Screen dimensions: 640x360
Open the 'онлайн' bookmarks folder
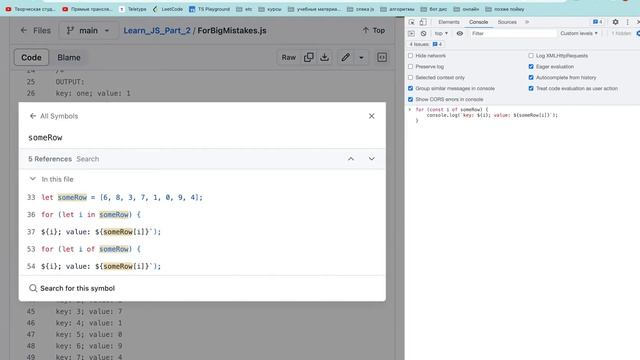(466, 9)
